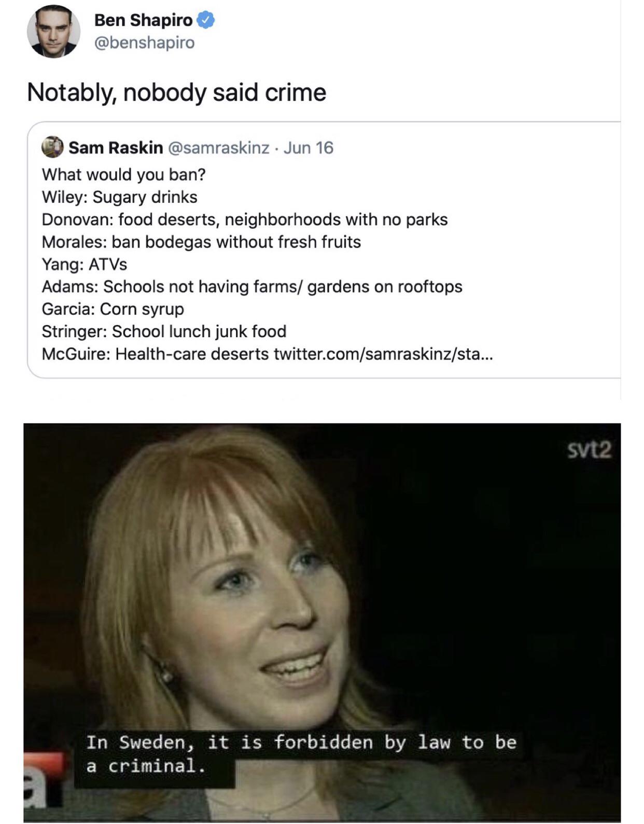The height and width of the screenshot is (824, 644).
Task: Click the 'Yang: ATVs' line
Action: point(85,264)
